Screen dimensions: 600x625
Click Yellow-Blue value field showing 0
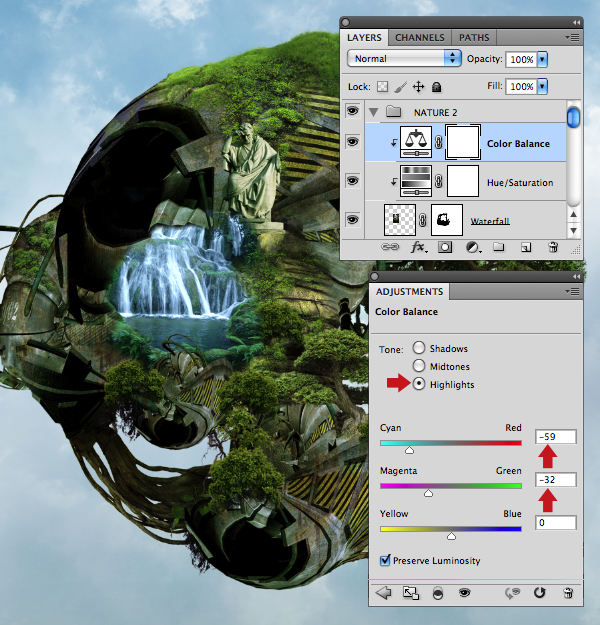(555, 523)
